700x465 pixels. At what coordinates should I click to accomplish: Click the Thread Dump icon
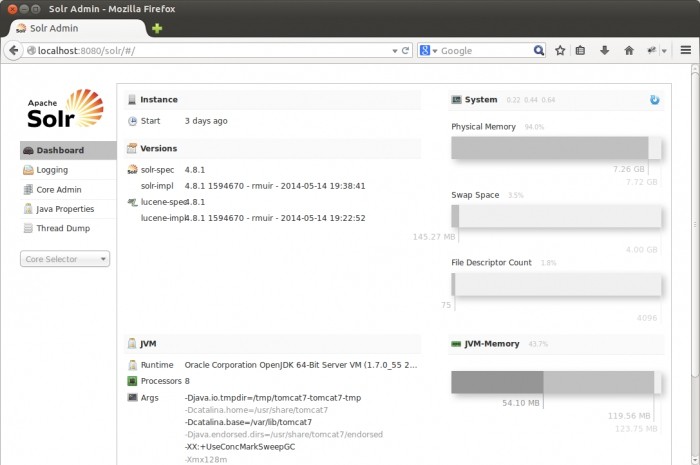28,228
